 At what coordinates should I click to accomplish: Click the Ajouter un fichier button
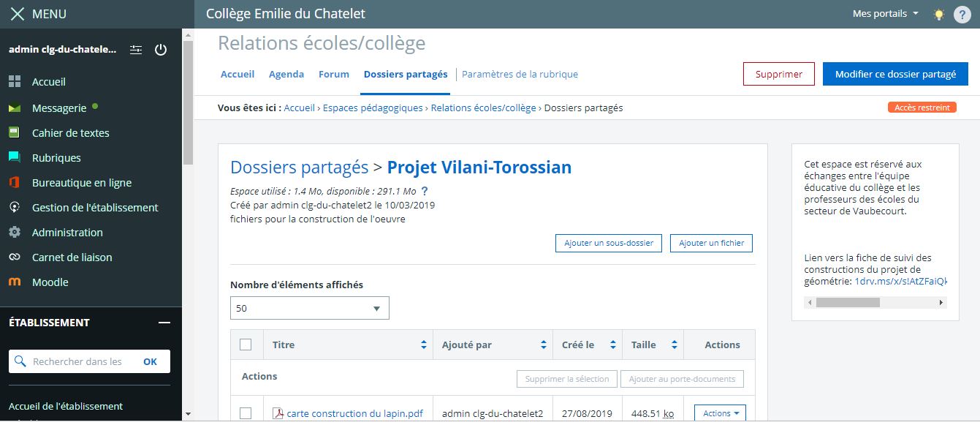click(711, 243)
